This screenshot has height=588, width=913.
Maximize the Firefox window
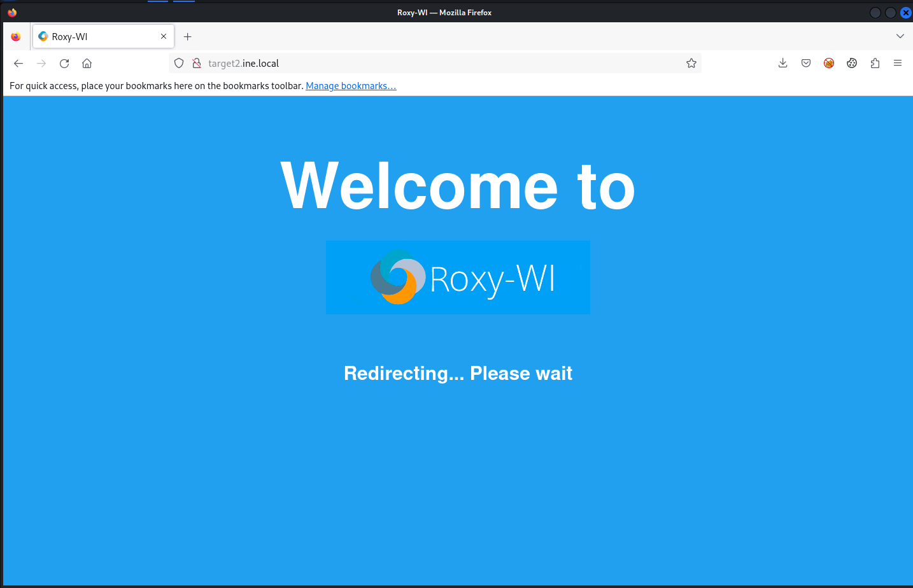point(891,13)
